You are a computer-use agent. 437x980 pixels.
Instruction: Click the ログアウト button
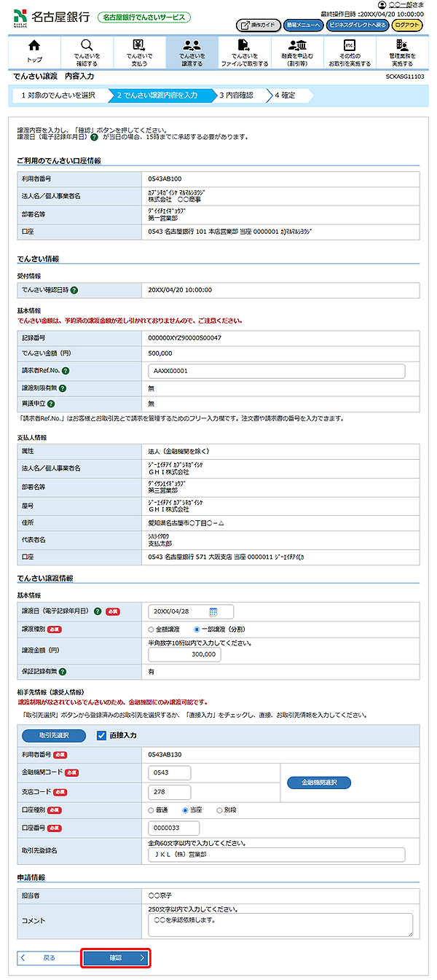[x=407, y=25]
